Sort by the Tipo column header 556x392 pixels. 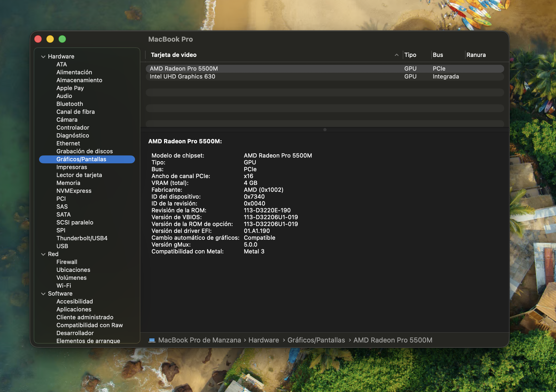[x=410, y=55]
